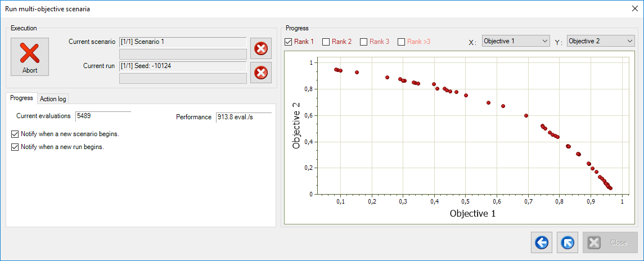The width and height of the screenshot is (644, 261).
Task: Click the Performance eval./s field
Action: click(x=243, y=117)
